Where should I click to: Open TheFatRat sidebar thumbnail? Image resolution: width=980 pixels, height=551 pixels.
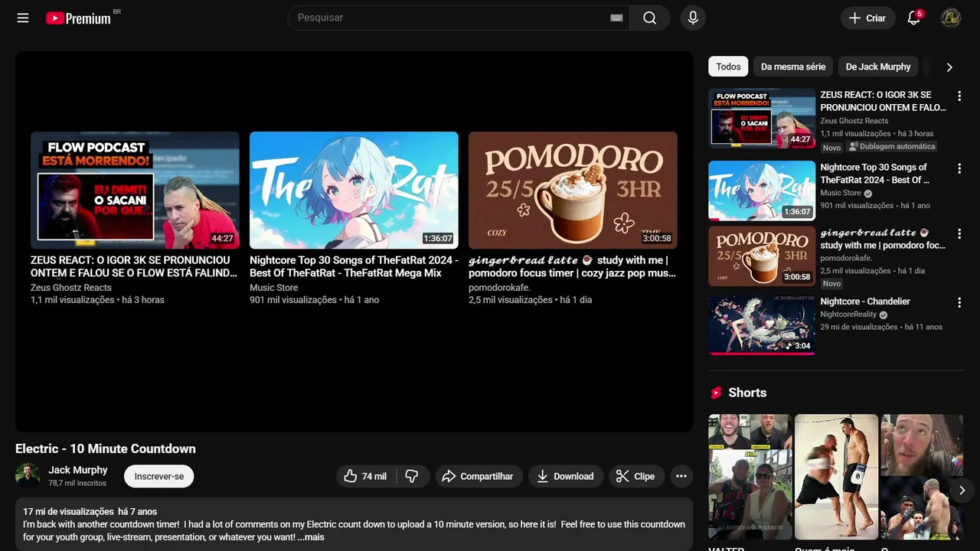pos(762,191)
